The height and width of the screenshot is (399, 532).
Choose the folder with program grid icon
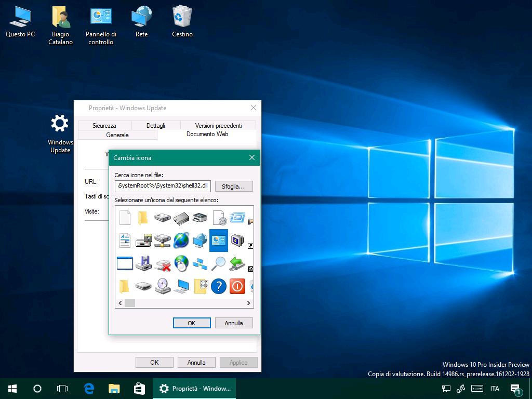coord(201,286)
